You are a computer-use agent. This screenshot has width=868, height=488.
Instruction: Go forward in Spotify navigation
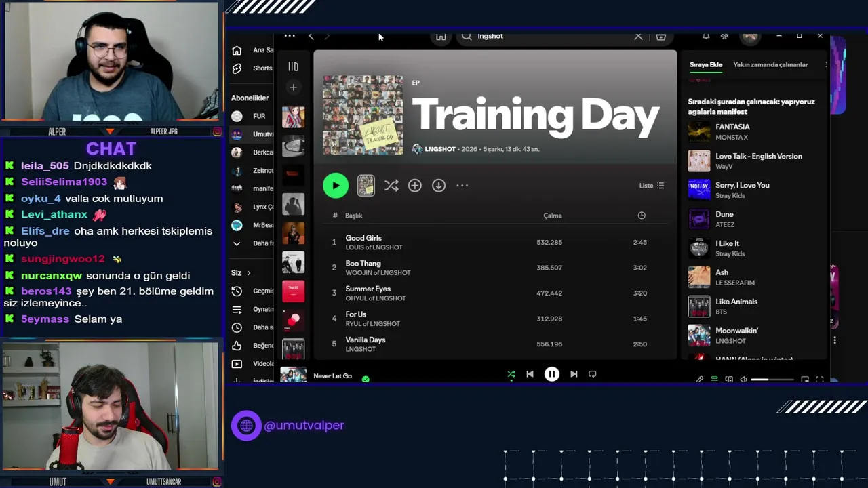[327, 36]
